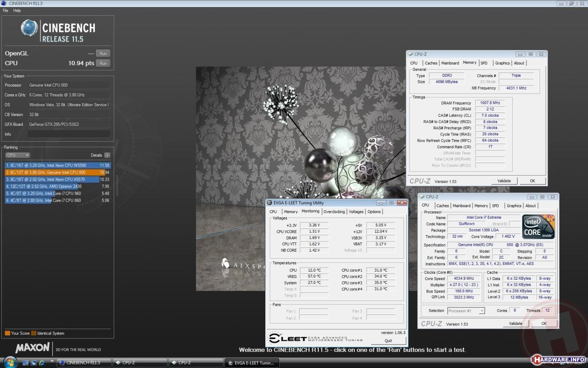Click the MAXON logo

click(32, 348)
